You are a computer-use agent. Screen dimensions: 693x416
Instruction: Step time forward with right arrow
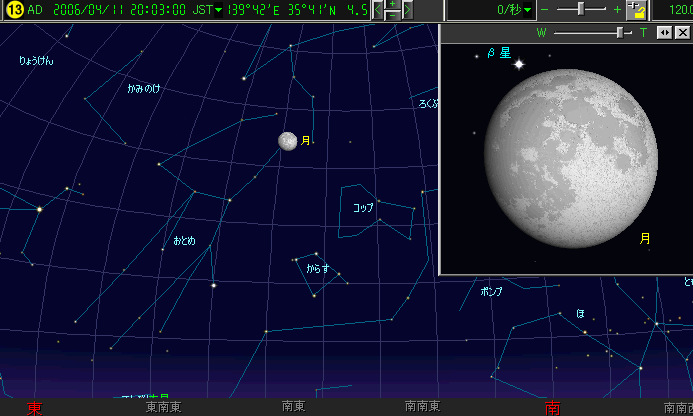(407, 10)
